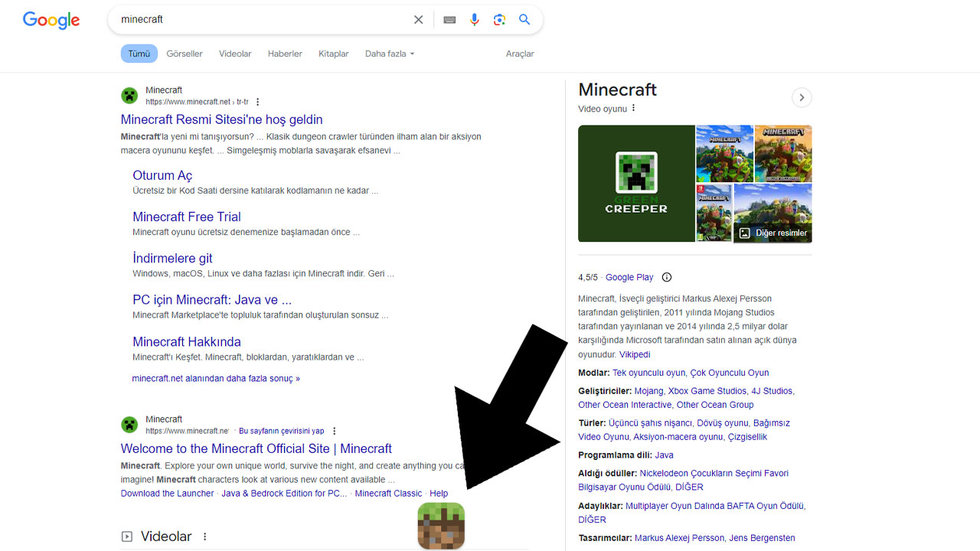Click the Aksiyon-macera oyunu link
The height and width of the screenshot is (551, 980).
(678, 437)
